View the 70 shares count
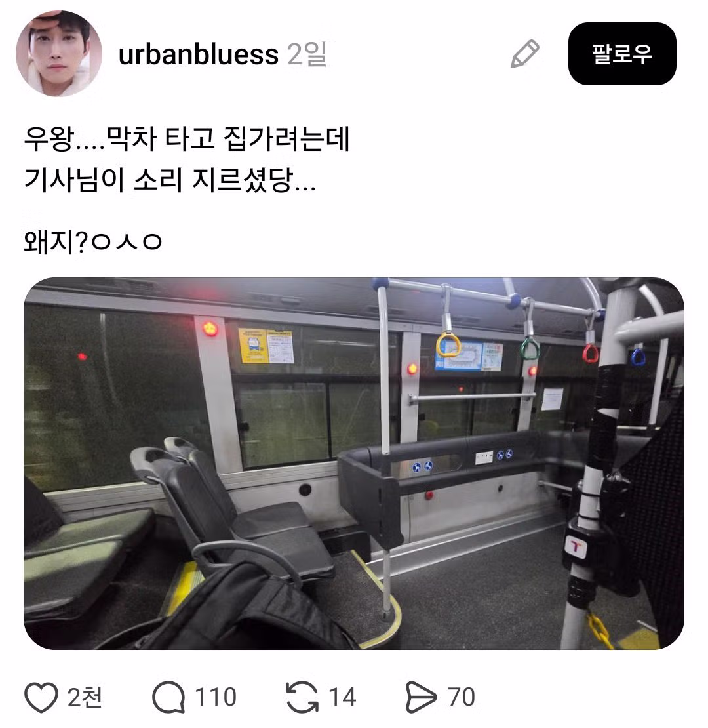Viewport: 708px width, 728px height. click(461, 697)
